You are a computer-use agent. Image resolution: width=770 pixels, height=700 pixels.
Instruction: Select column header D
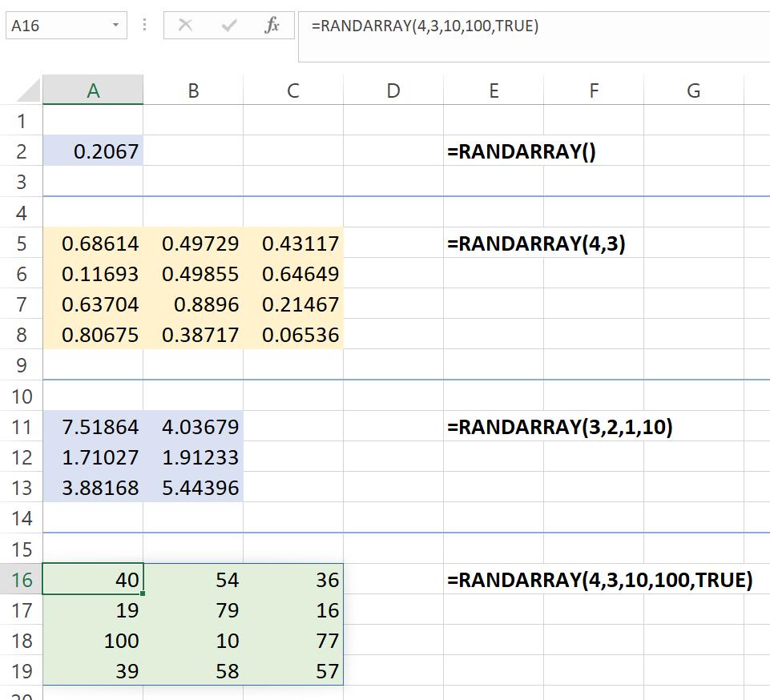(x=393, y=90)
